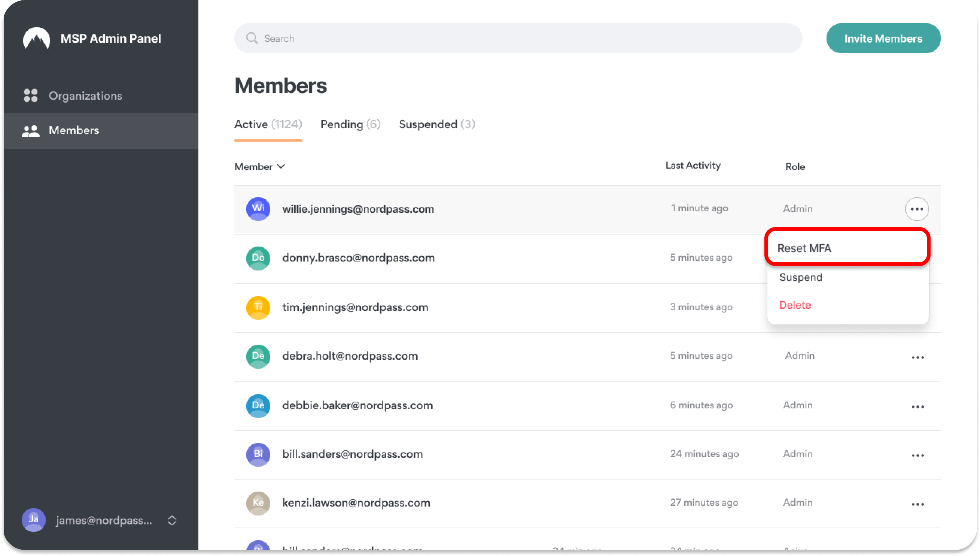
Task: Toggle the three-dot menu for willie.jennings
Action: (917, 209)
